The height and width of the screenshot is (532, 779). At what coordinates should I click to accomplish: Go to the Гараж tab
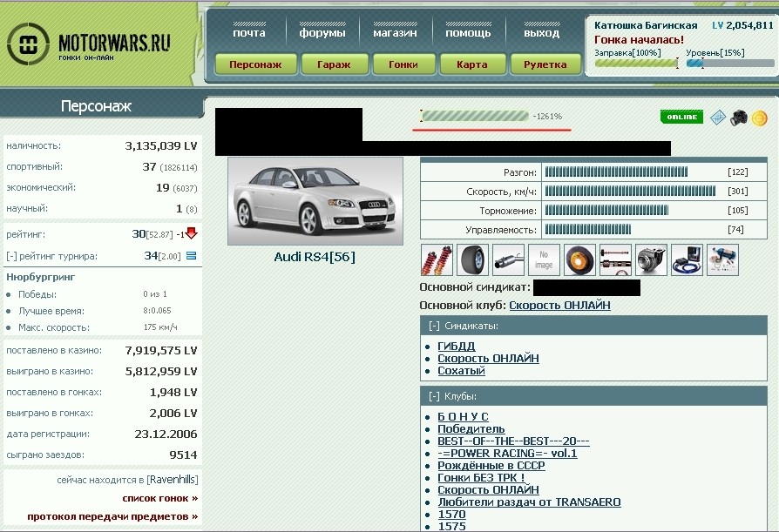point(334,64)
